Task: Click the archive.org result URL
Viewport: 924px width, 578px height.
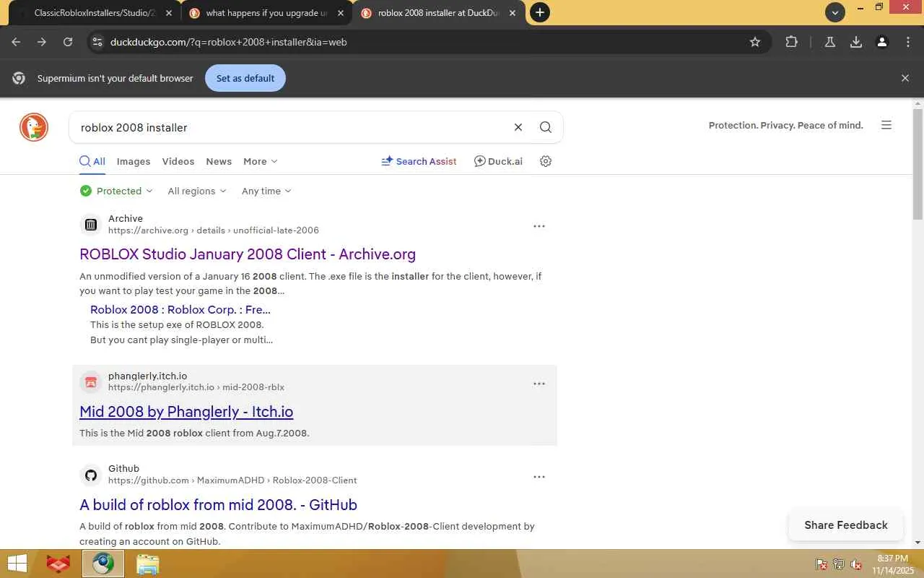Action: click(x=214, y=230)
